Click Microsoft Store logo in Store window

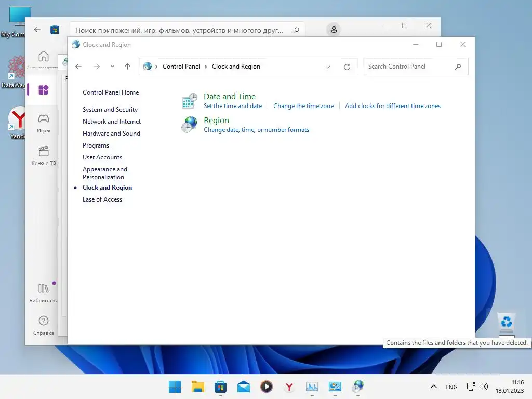(55, 30)
